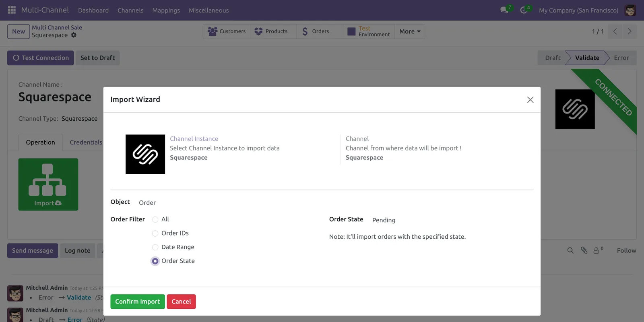
Task: Open the apps grid menu icon
Action: click(12, 10)
